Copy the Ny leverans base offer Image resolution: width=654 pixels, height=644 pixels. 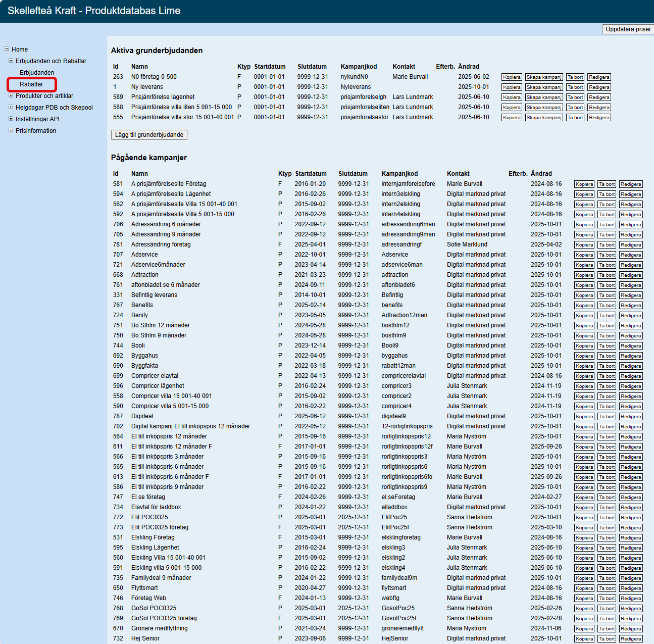point(512,87)
